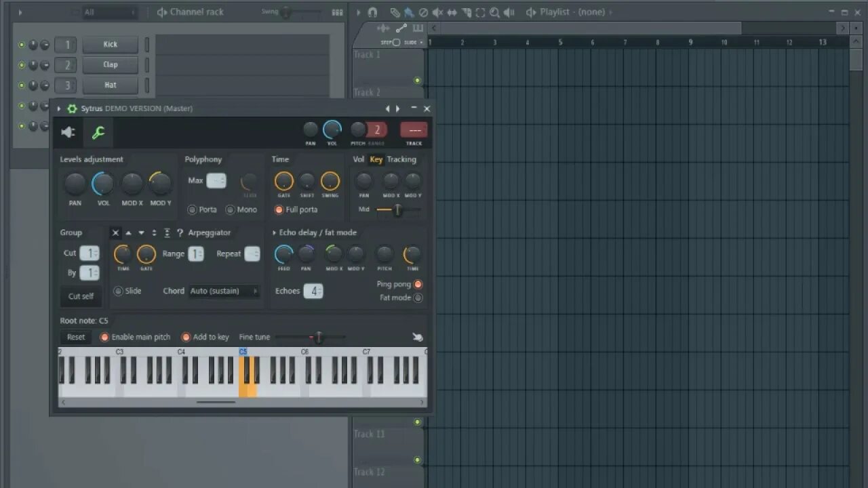Show next preset with right arrow in Sytrus

[x=398, y=108]
